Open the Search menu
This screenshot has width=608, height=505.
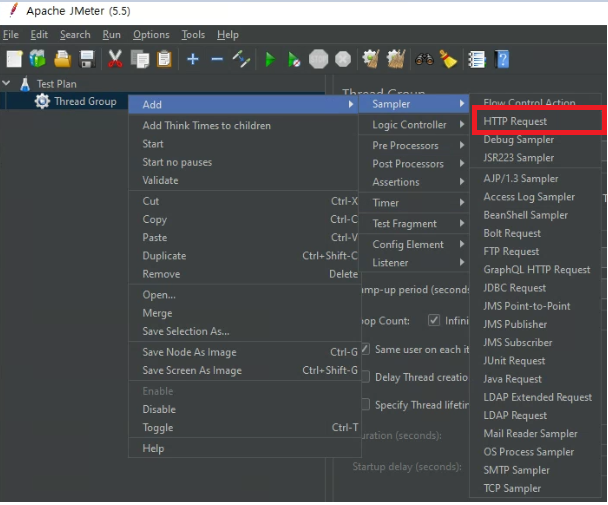tap(75, 35)
